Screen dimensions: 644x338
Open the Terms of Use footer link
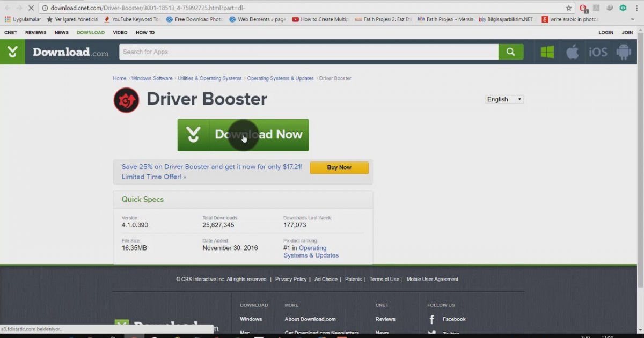384,280
